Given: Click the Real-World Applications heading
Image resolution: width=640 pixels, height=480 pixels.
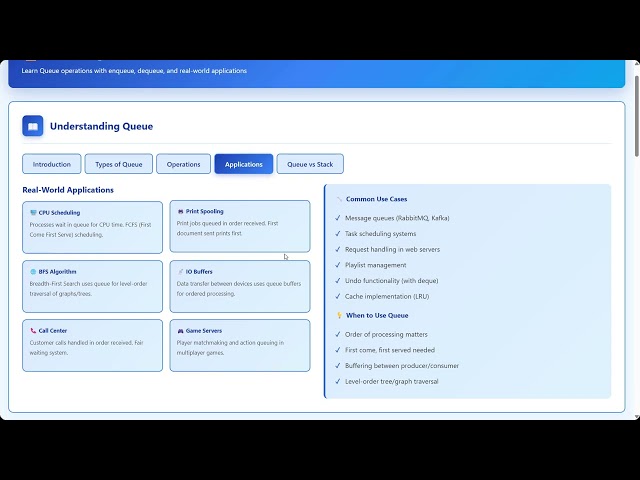Looking at the screenshot, I should (68, 190).
